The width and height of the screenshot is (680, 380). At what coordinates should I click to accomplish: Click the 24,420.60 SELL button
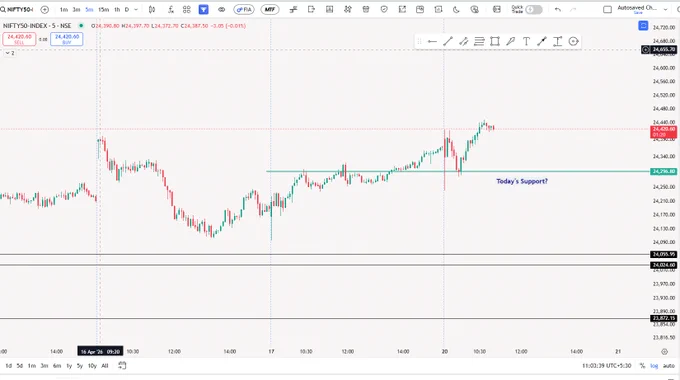point(19,39)
